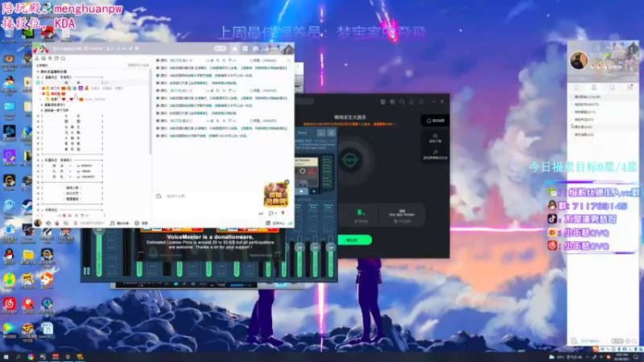644x362 pixels.
Task: Switch to contacts tab in QQ panel
Action: point(594,88)
